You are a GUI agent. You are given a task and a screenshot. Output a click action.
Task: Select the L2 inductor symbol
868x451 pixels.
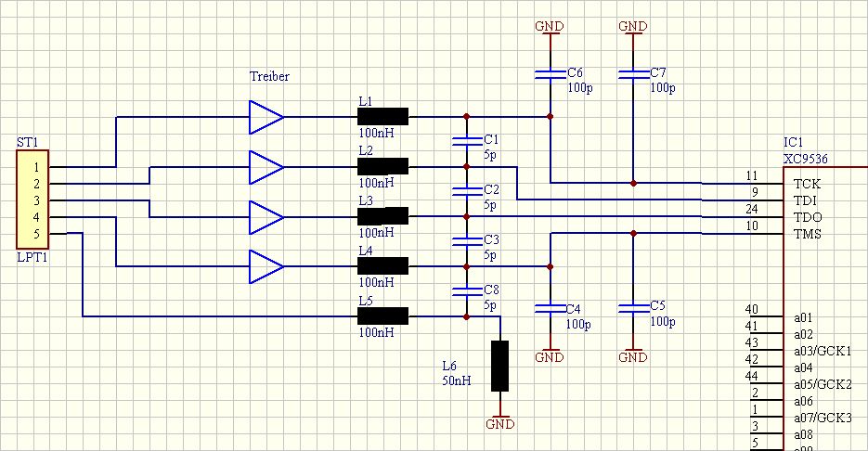point(382,166)
